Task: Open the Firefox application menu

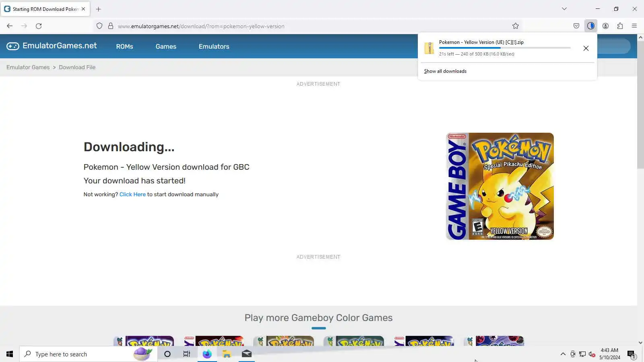Action: [x=634, y=26]
